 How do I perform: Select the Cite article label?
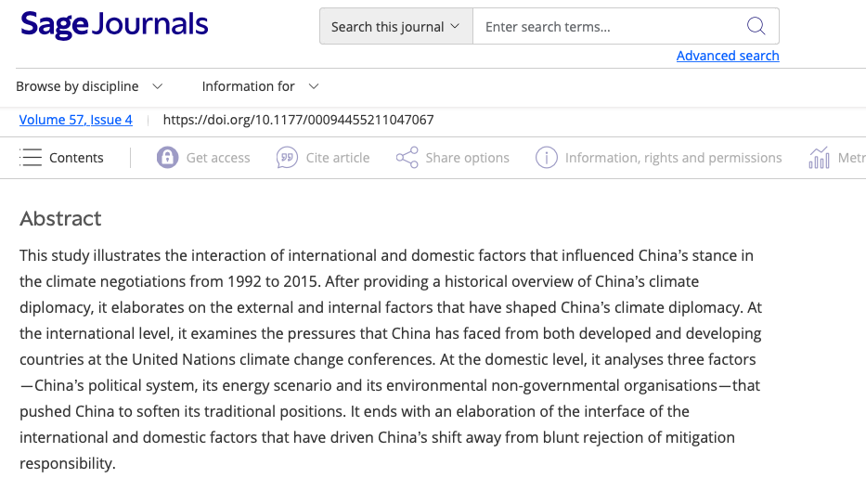coord(338,158)
